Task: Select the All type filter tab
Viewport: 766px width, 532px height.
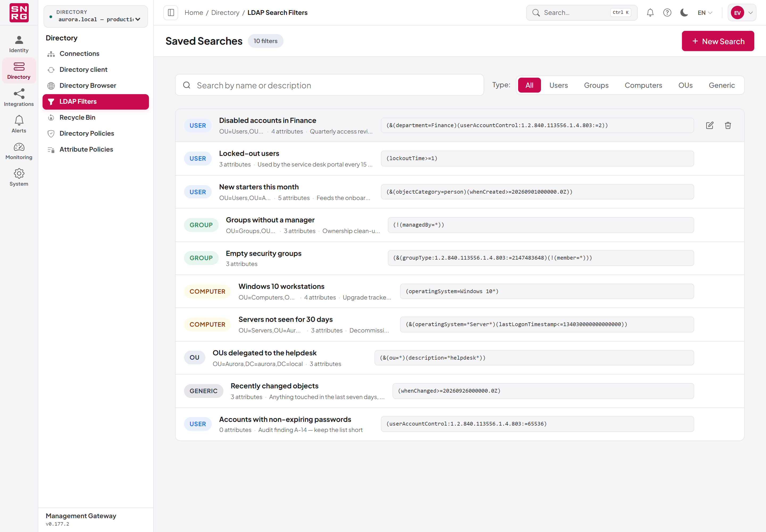Action: [x=529, y=85]
